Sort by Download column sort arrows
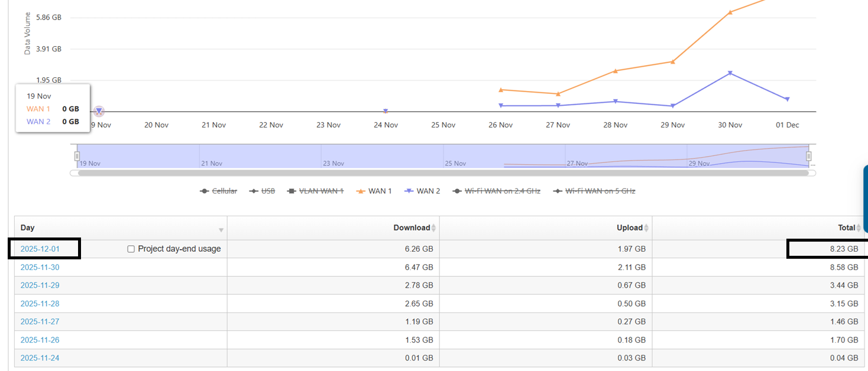This screenshot has width=868, height=371. [x=433, y=228]
